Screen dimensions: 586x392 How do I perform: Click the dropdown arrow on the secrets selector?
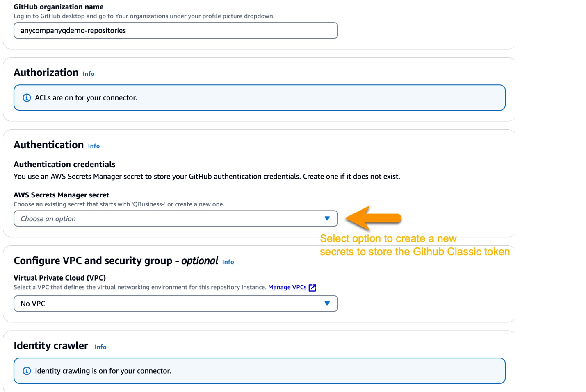(327, 218)
